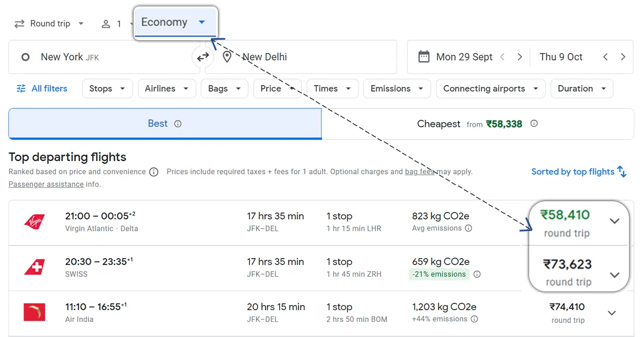Open the Round trip type dropdown
Viewport: 644px width, 337px height.
(x=49, y=24)
